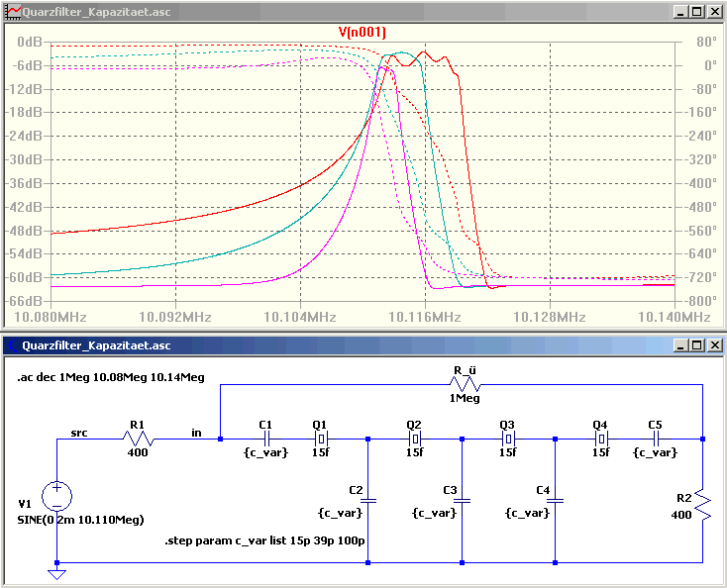Click the SINE(0 2m 10.110Meg) value text
This screenshot has height=588, width=727.
(80, 520)
